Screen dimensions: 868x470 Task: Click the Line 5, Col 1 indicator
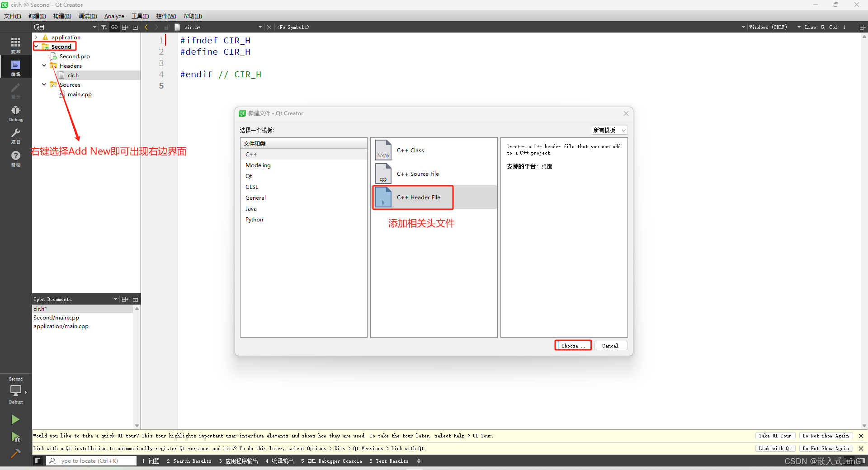[825, 27]
